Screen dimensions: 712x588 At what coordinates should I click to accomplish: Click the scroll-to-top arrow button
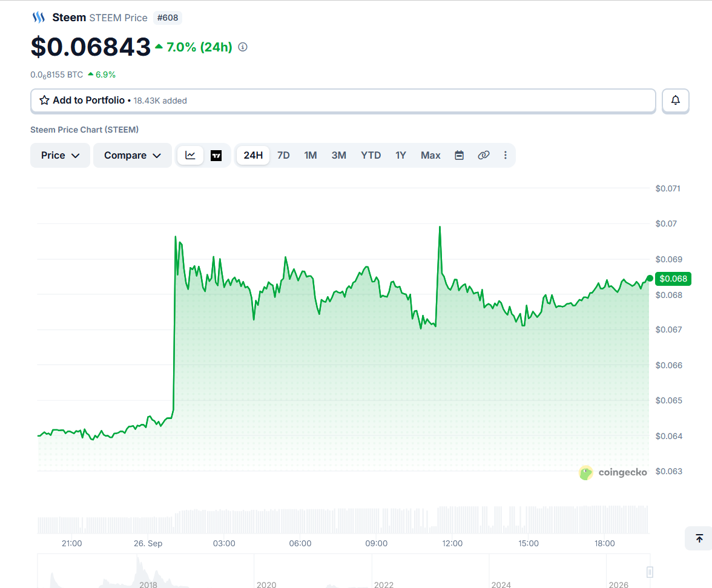pyautogui.click(x=699, y=538)
